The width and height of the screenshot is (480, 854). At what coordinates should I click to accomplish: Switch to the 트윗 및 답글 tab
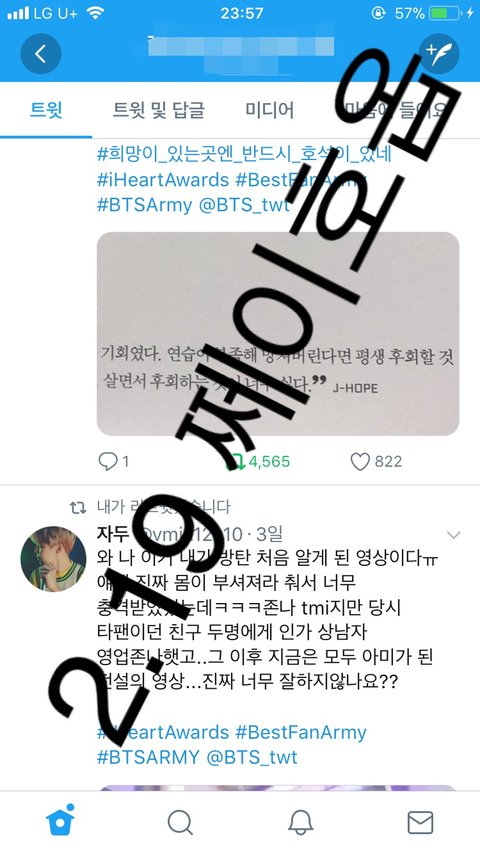tap(159, 110)
